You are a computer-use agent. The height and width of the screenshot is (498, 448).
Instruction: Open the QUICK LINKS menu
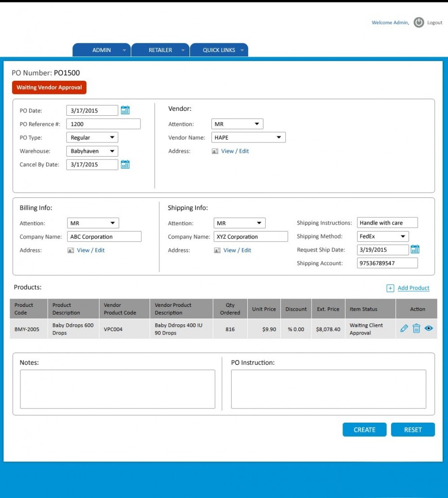pos(220,50)
